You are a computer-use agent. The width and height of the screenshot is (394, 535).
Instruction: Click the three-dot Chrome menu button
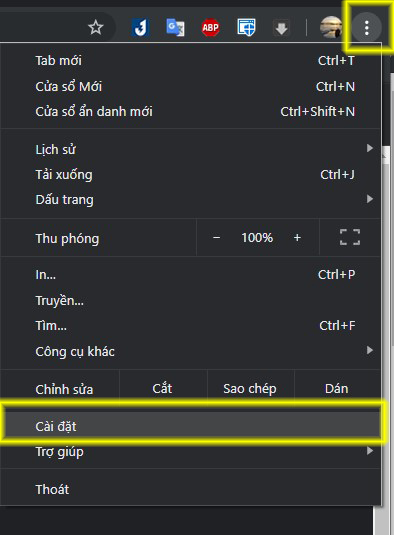click(367, 28)
